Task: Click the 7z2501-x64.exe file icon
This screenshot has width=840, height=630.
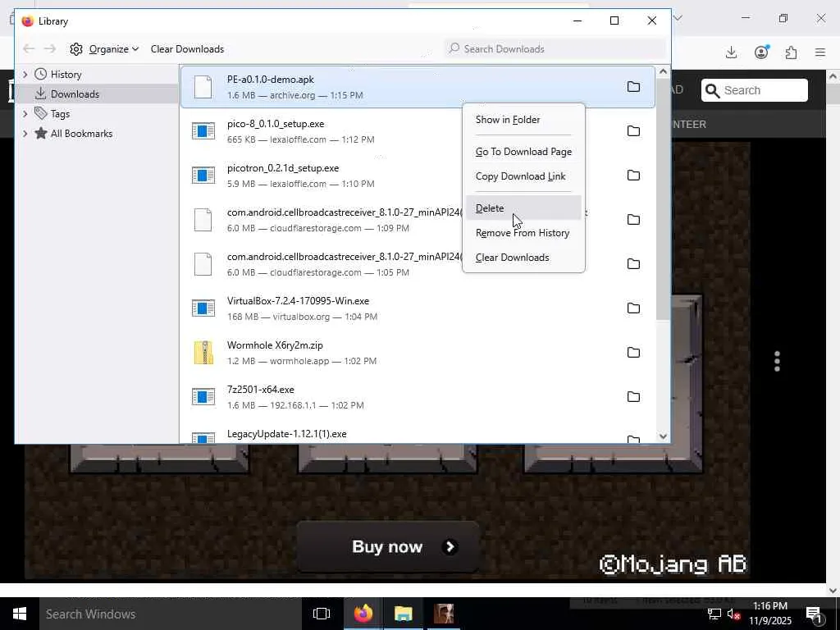Action: tap(203, 397)
